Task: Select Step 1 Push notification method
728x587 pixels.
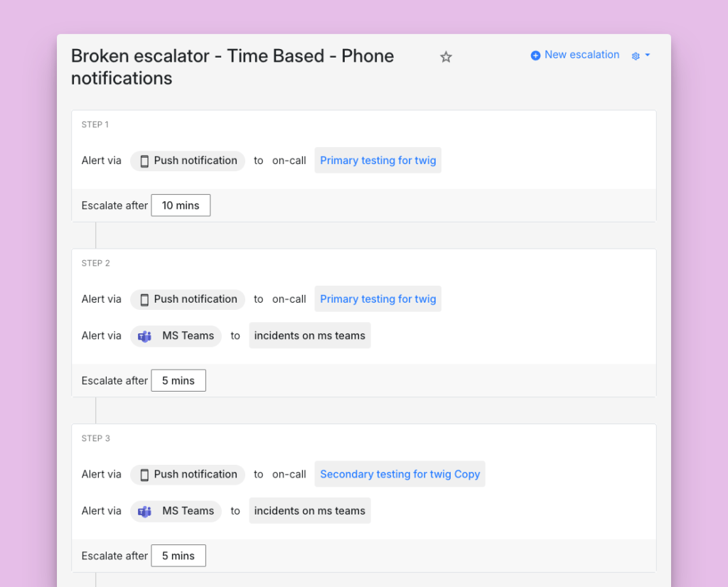Action: 195,161
